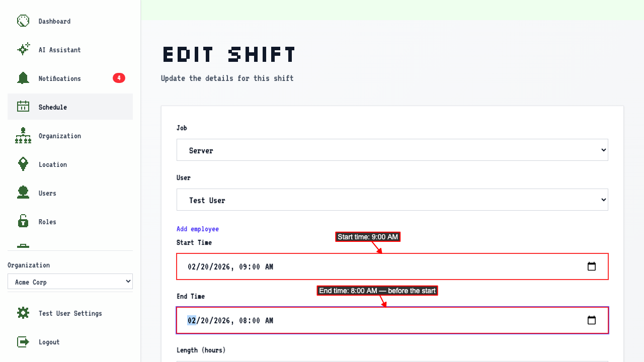
Task: Click the hour field in Start Time
Action: 243,267
